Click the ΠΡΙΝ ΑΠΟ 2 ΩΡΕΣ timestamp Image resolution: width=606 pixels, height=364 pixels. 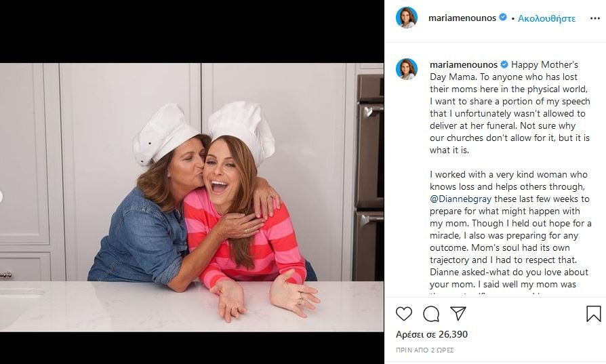pos(424,350)
